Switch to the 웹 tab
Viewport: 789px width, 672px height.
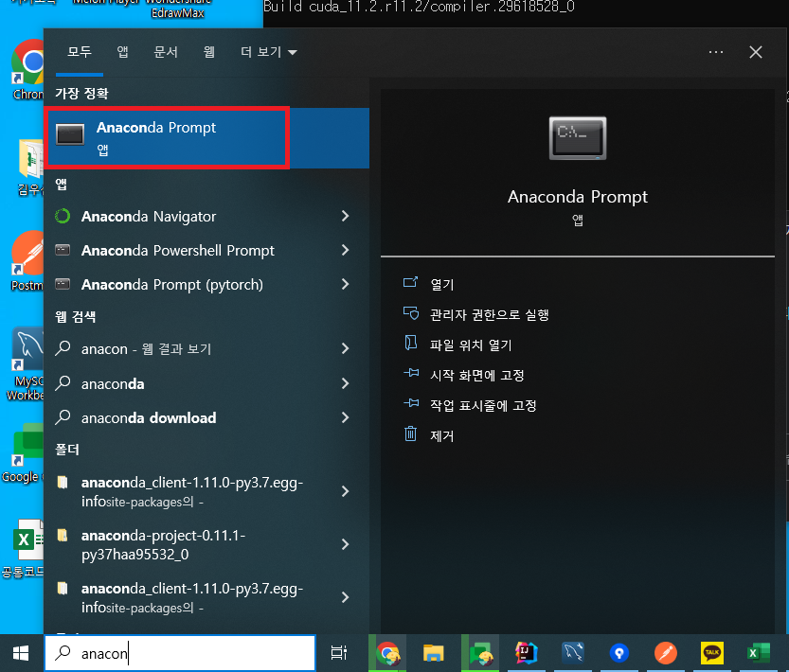point(208,52)
